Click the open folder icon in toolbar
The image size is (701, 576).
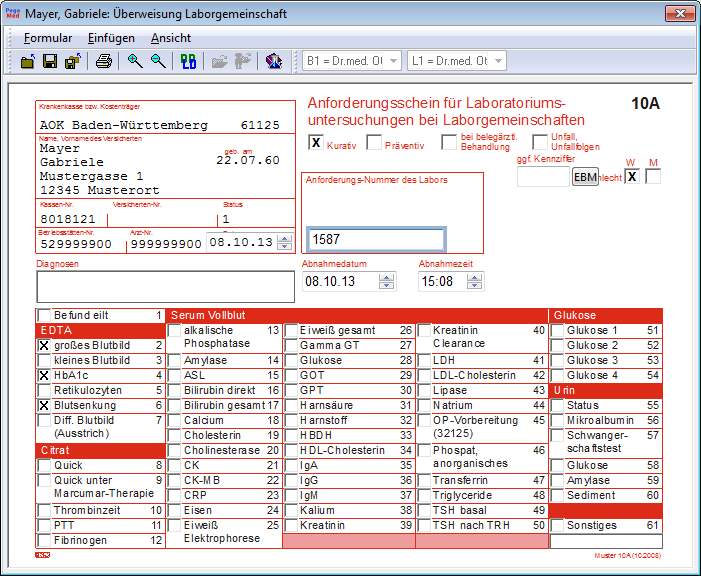pyautogui.click(x=28, y=62)
